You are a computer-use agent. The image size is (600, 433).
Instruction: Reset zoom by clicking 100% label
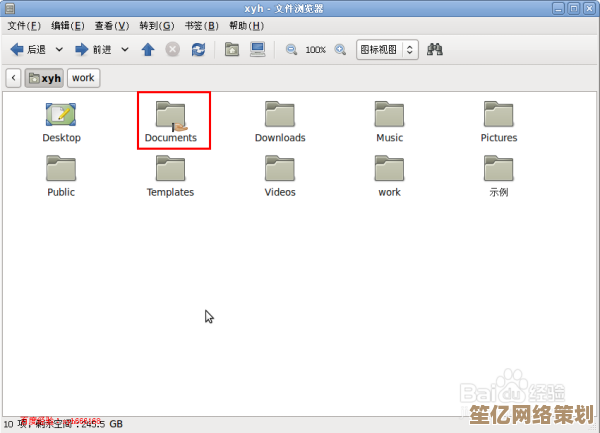click(x=315, y=49)
